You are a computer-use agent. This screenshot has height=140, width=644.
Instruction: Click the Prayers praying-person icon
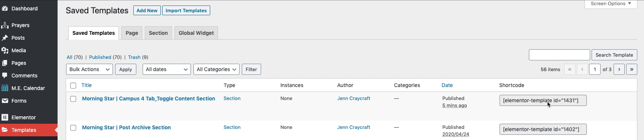pyautogui.click(x=5, y=25)
